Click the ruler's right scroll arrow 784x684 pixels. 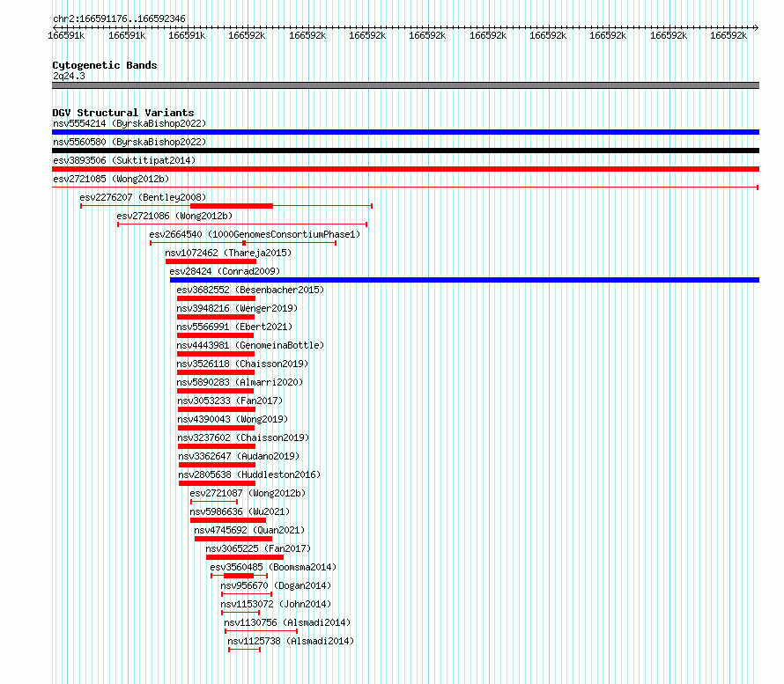[757, 27]
